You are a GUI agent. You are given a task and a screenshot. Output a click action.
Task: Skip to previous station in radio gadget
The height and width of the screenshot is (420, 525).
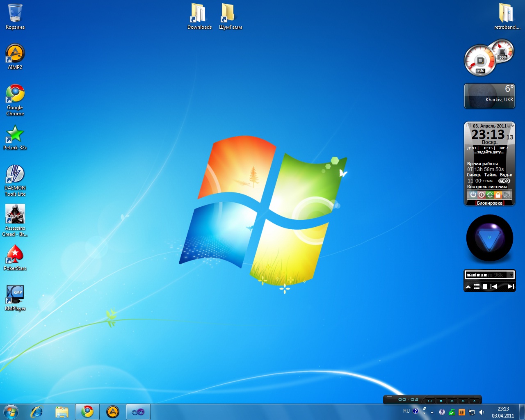point(494,287)
